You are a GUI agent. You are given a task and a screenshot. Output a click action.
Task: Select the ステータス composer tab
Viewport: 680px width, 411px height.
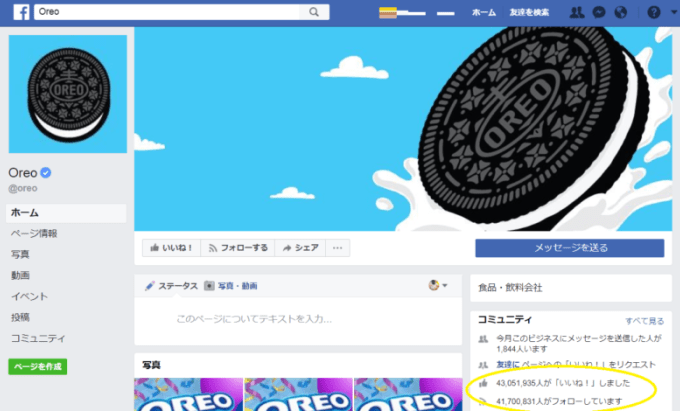pyautogui.click(x=171, y=286)
